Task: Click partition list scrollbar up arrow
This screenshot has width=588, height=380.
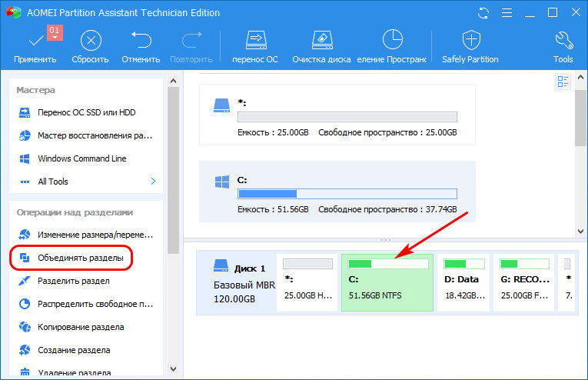Action: [x=580, y=77]
